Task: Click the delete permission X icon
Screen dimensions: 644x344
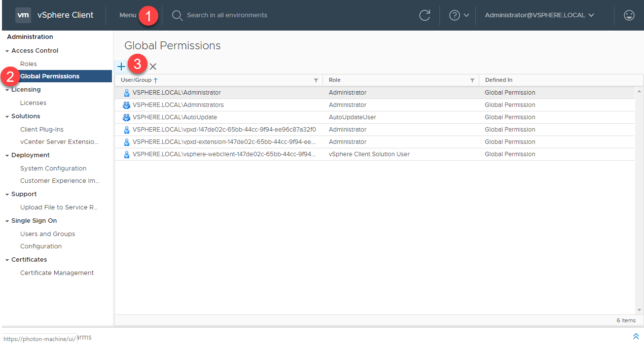Action: [x=153, y=67]
